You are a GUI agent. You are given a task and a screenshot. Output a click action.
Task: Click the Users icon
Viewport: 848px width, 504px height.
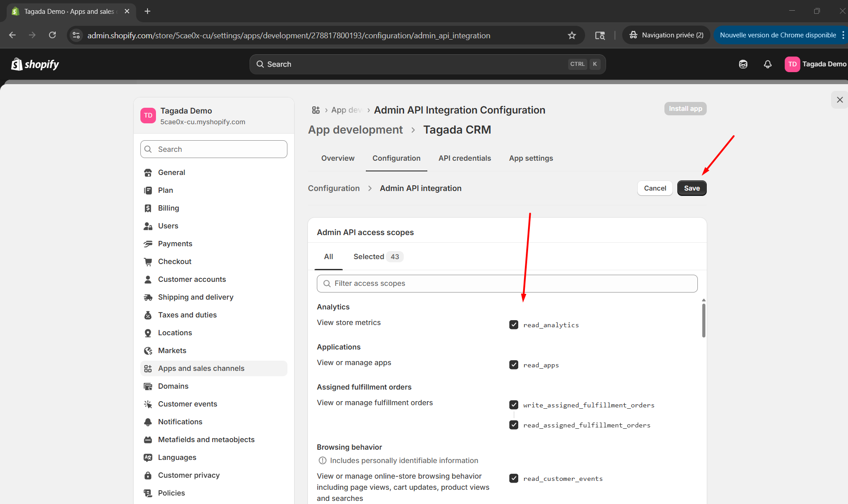(148, 226)
